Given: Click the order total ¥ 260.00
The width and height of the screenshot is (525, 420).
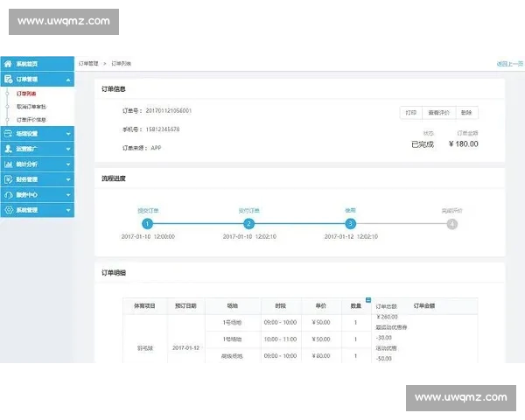Looking at the screenshot, I should click(387, 317).
